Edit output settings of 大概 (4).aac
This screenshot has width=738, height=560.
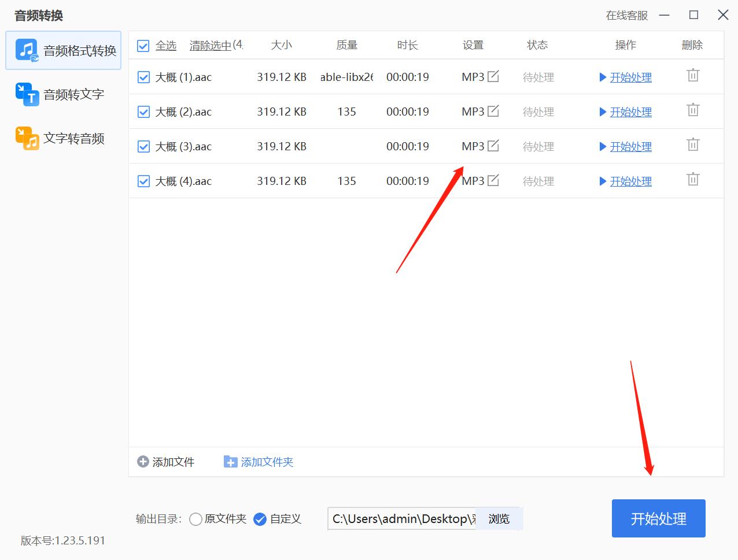pos(493,180)
